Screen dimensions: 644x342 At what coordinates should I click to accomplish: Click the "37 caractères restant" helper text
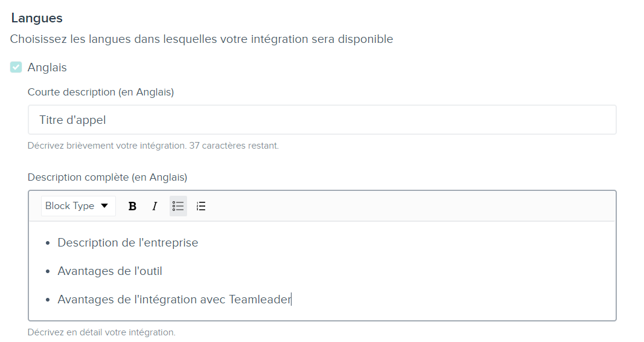pos(234,146)
